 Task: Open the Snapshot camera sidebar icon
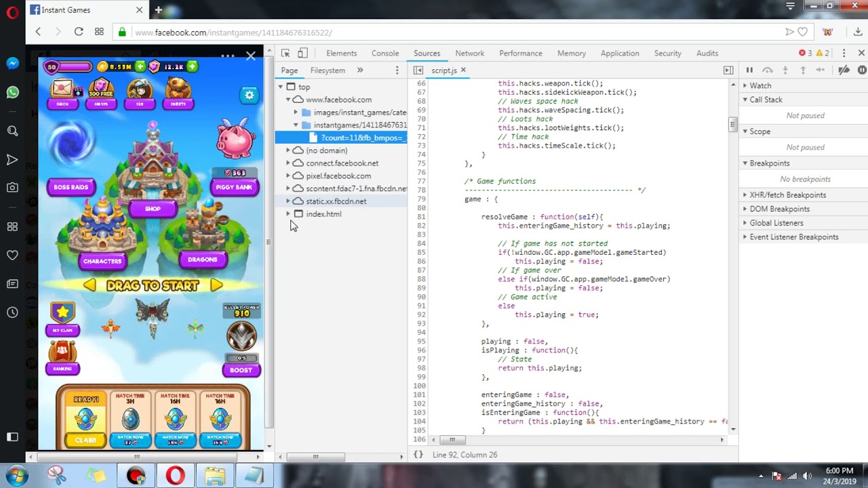(x=12, y=188)
